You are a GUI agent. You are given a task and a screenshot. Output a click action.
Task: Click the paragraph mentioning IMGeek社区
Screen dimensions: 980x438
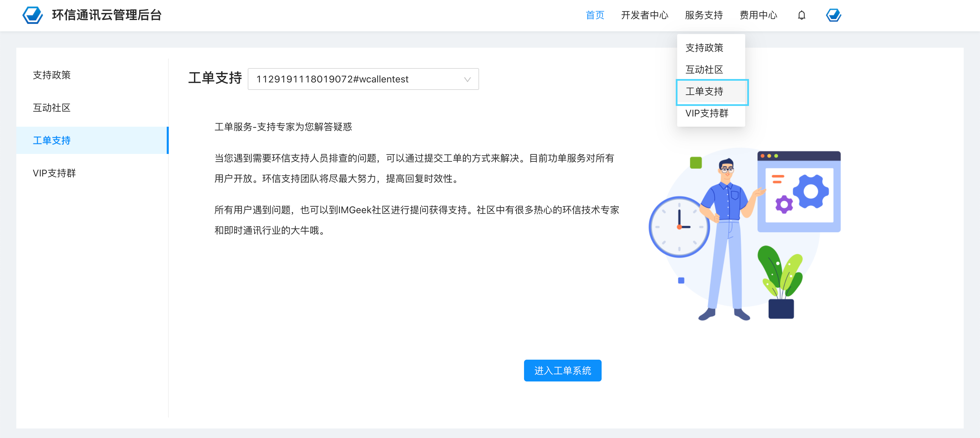(x=416, y=220)
